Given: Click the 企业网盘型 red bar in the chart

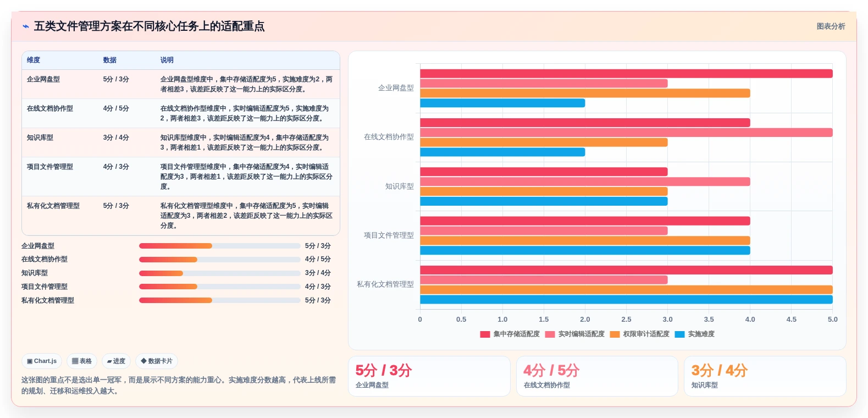Looking at the screenshot, I should [626, 74].
